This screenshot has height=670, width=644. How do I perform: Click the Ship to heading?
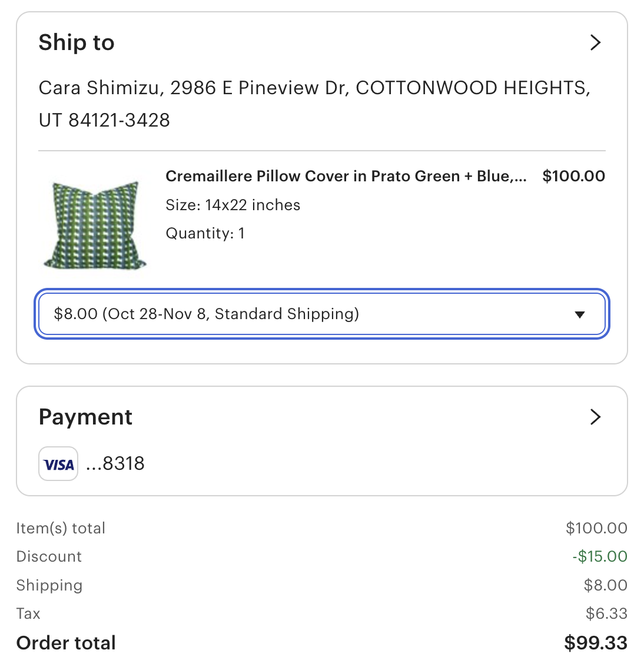point(77,42)
